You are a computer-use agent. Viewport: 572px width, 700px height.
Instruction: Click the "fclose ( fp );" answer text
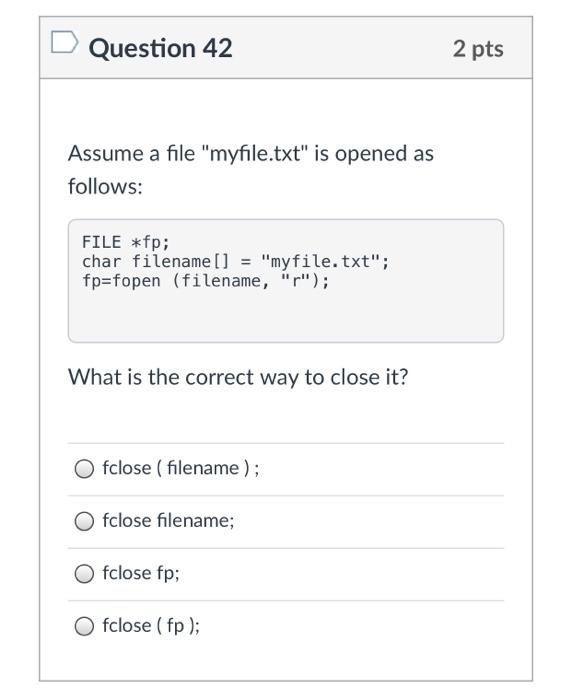point(151,625)
